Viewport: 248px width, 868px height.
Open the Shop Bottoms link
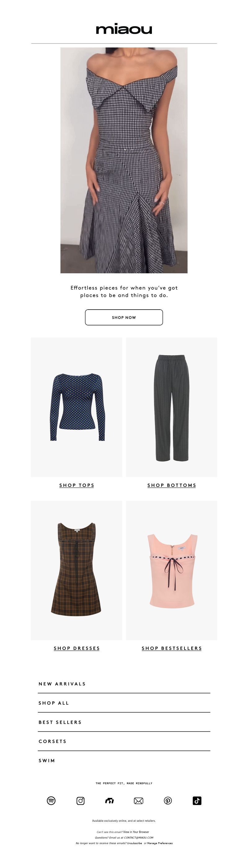172,485
